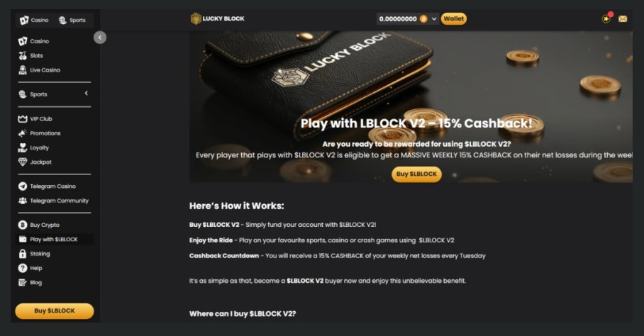
Task: Open the notifications star icon
Action: [x=606, y=18]
